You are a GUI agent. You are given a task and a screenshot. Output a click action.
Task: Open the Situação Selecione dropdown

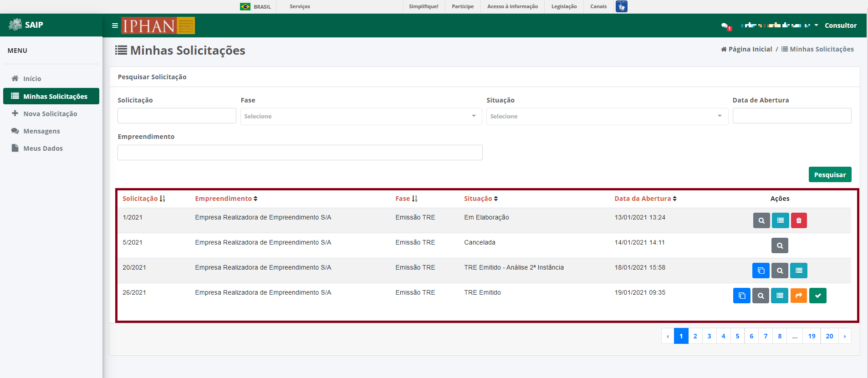pyautogui.click(x=607, y=116)
